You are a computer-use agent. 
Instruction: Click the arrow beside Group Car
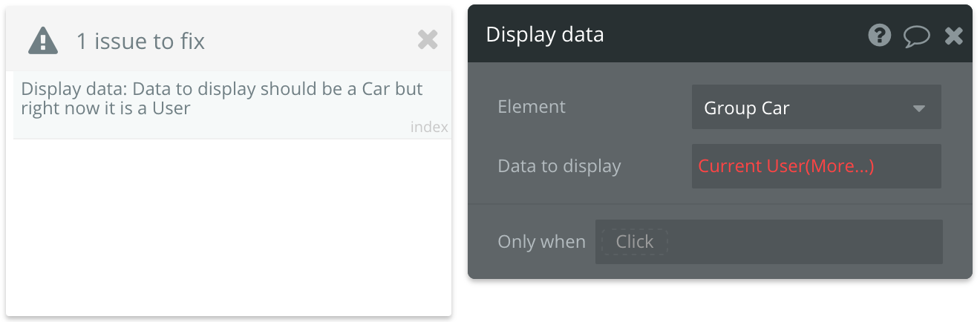(918, 108)
